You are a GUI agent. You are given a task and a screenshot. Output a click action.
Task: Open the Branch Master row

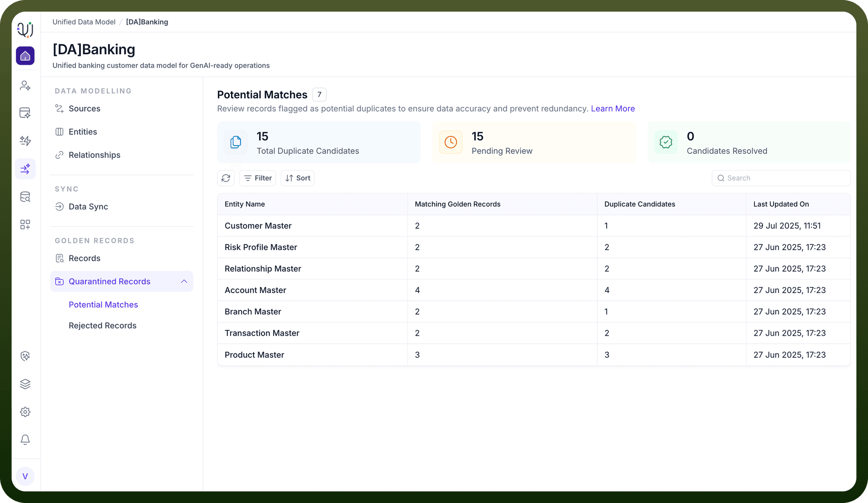534,312
